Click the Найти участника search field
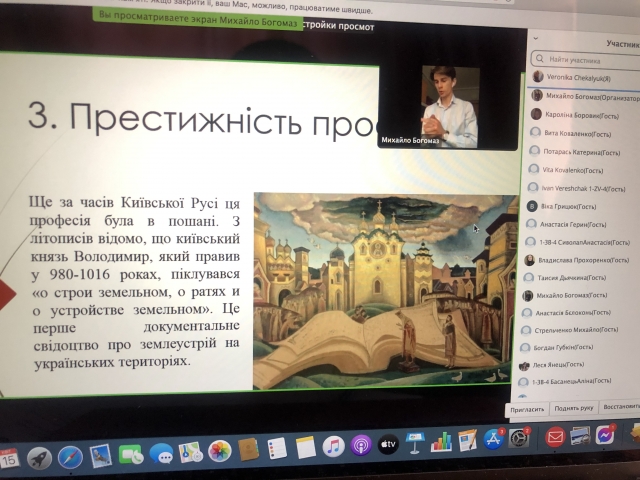 pyautogui.click(x=585, y=60)
